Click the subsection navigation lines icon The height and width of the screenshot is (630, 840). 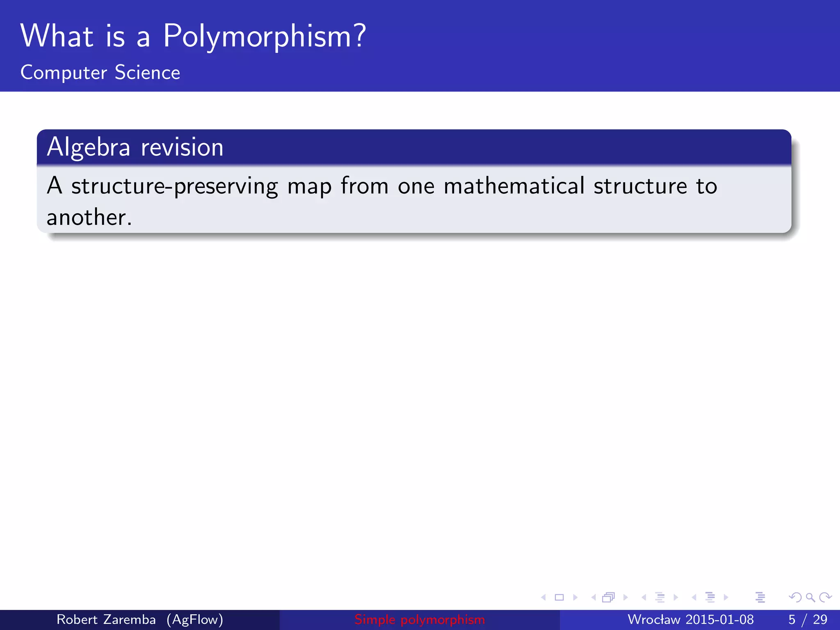660,598
